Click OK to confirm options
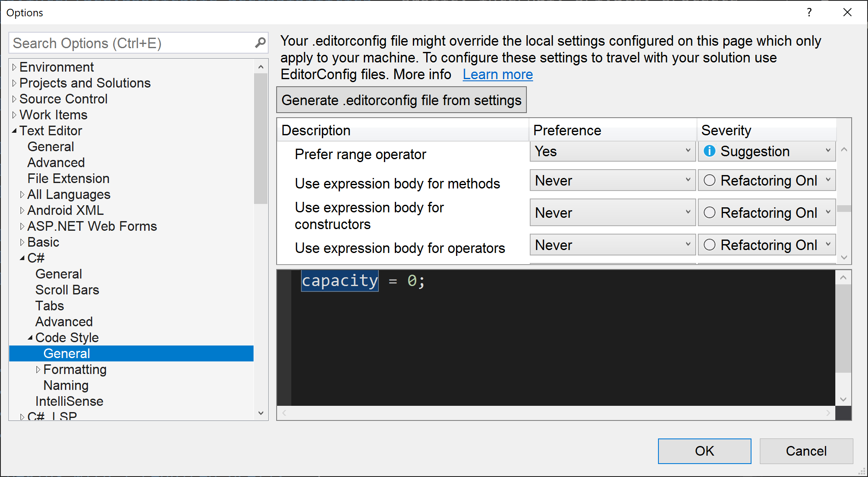 [704, 451]
